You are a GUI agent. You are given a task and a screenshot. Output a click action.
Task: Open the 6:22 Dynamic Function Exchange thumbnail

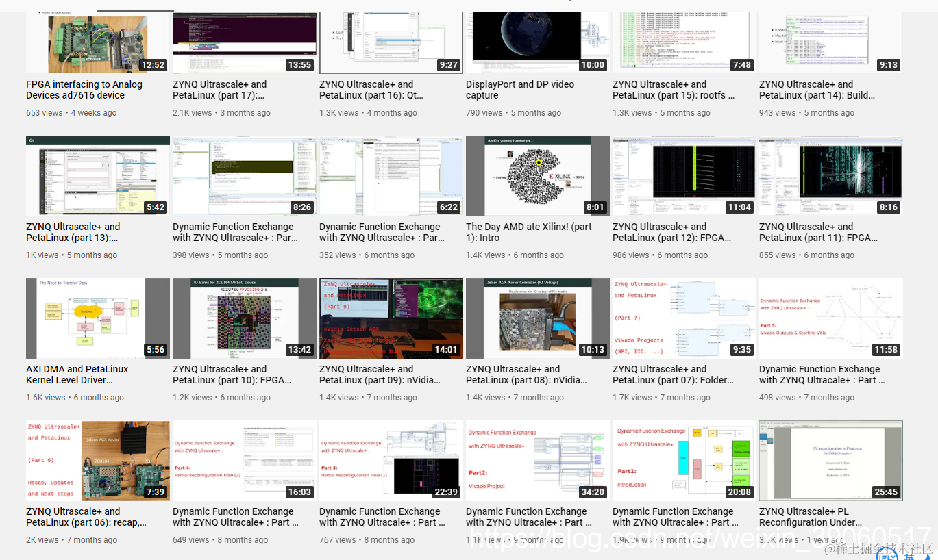pyautogui.click(x=391, y=175)
